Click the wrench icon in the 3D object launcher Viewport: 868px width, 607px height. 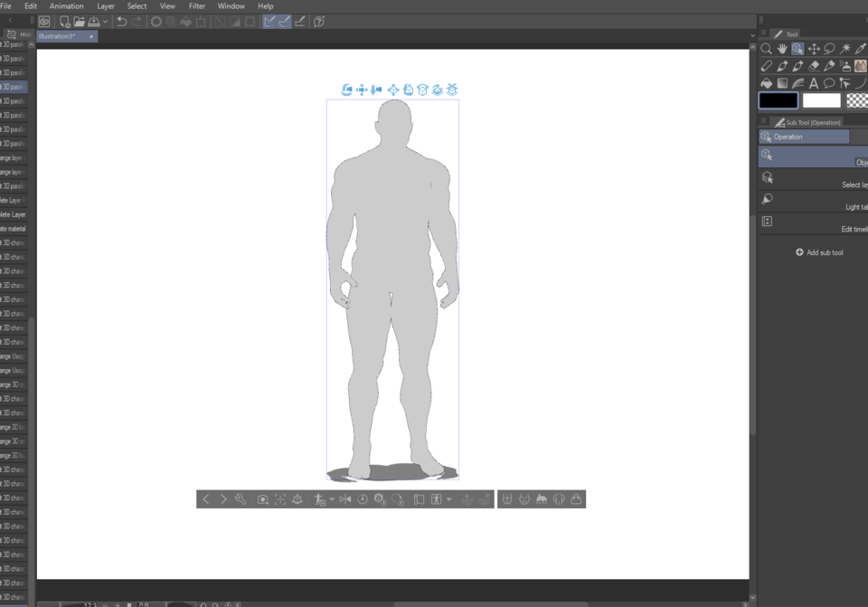point(238,498)
